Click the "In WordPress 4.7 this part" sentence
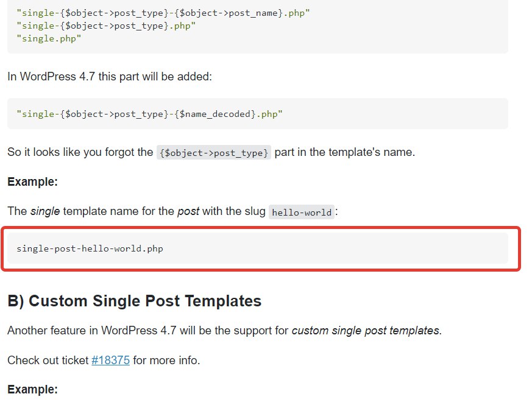The width and height of the screenshot is (532, 405). tap(109, 77)
